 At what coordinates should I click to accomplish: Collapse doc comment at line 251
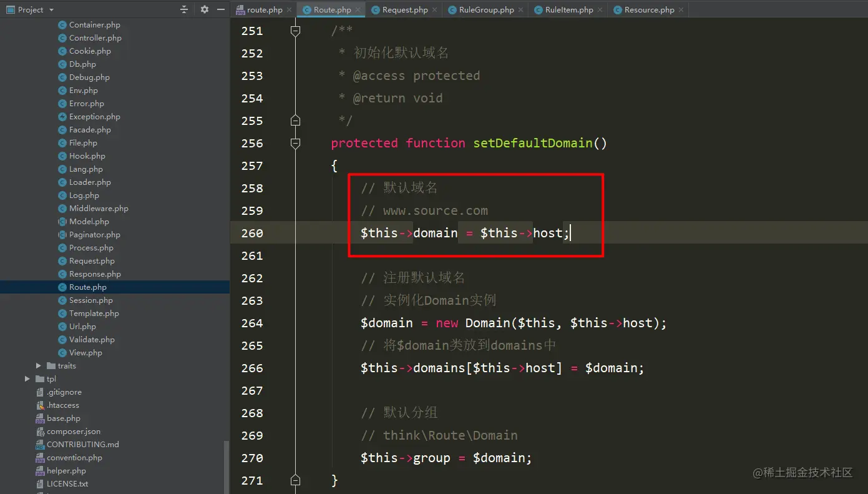click(296, 31)
